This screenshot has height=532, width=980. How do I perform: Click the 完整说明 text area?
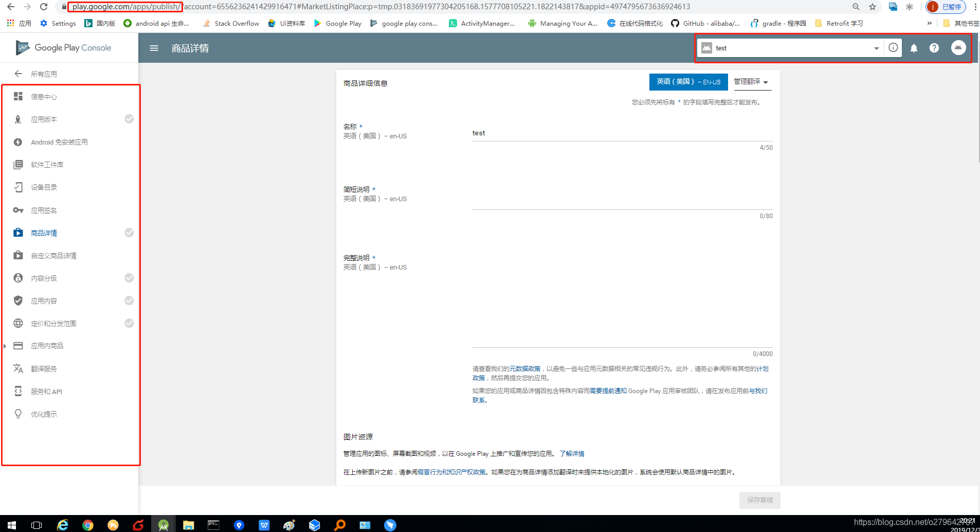(x=622, y=303)
